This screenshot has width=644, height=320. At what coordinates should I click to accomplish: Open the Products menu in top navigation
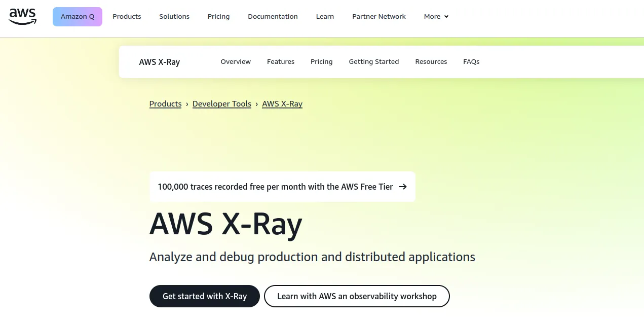click(x=127, y=17)
